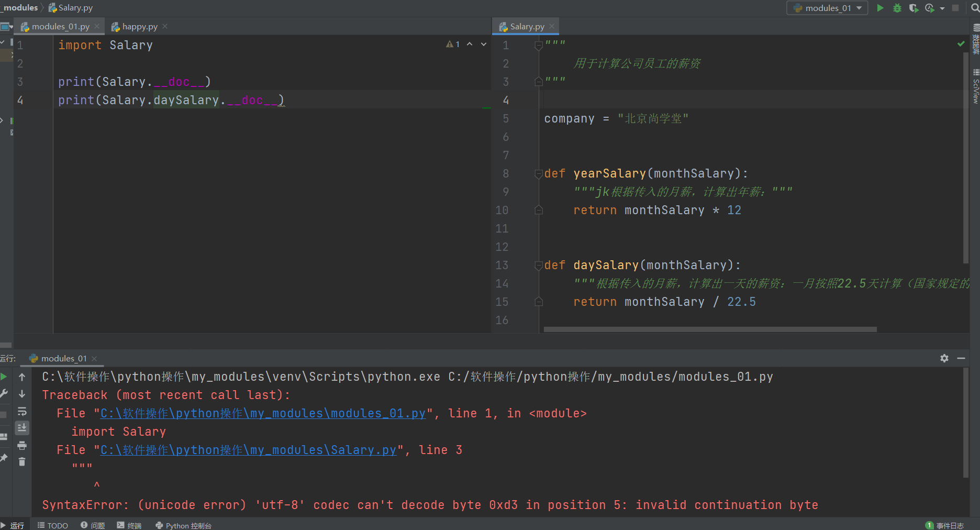Place cursor on line 4 of Salary.py
This screenshot has width=980, height=530.
point(754,100)
